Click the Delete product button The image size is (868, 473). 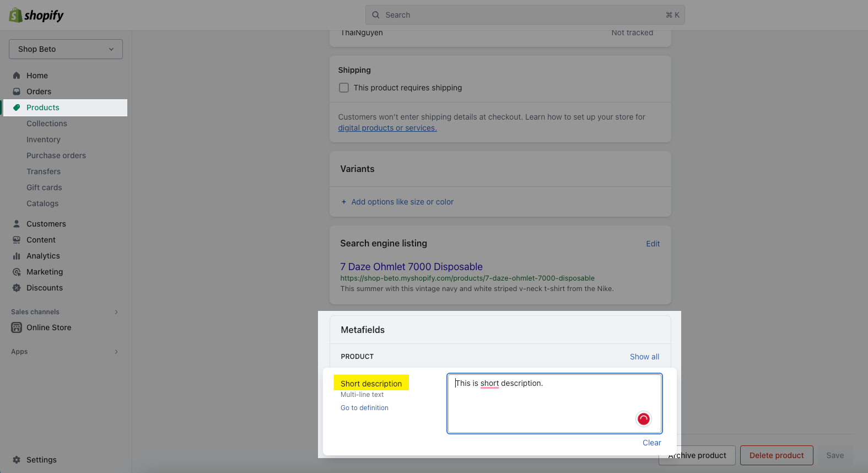tap(777, 455)
